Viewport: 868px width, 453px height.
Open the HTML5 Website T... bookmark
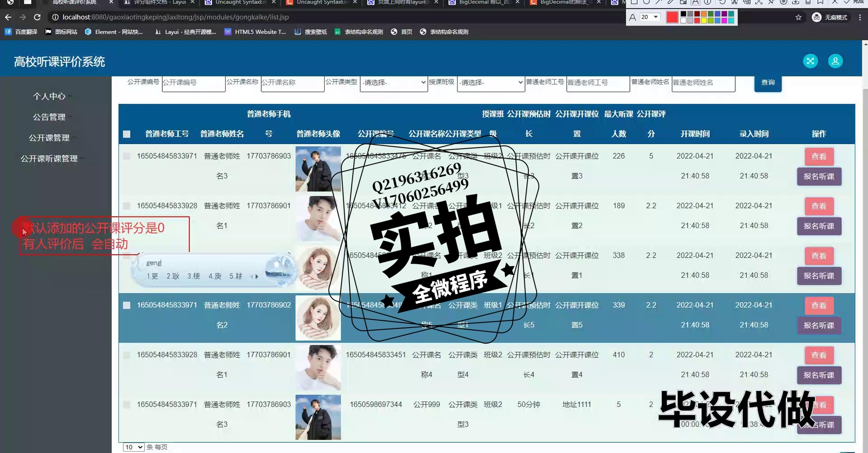coord(255,32)
